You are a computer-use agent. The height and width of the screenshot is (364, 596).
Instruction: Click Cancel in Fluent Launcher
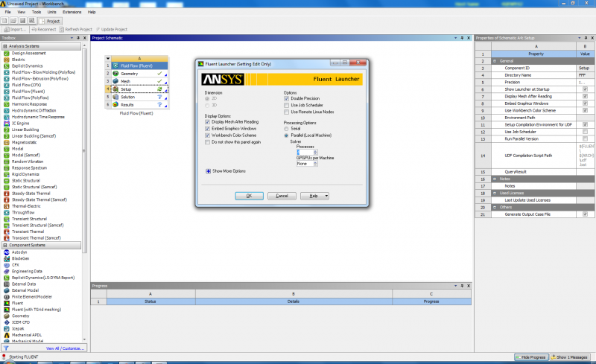pyautogui.click(x=282, y=196)
